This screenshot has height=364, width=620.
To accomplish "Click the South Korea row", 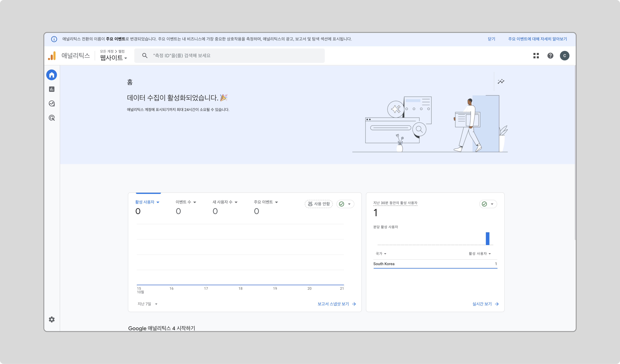I will tap(435, 264).
